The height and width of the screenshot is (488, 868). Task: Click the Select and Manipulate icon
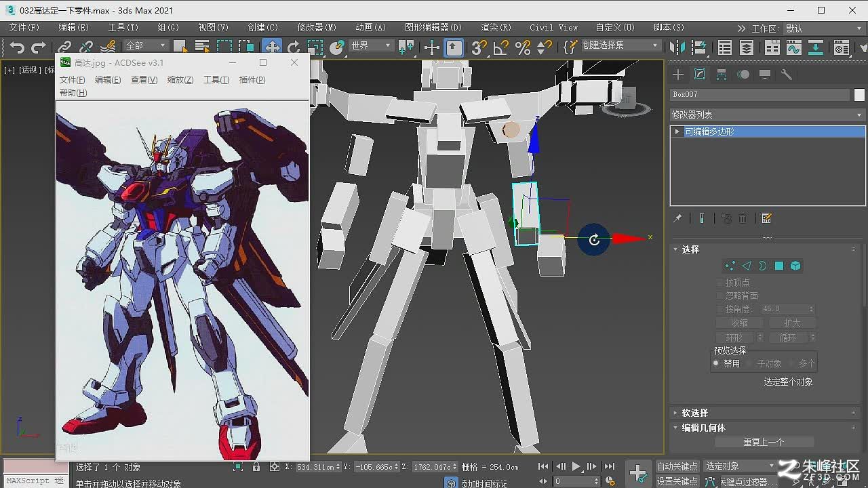431,47
